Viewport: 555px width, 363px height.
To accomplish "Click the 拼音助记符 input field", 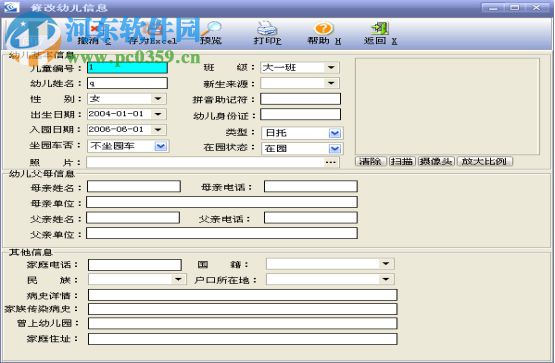I will tap(301, 99).
